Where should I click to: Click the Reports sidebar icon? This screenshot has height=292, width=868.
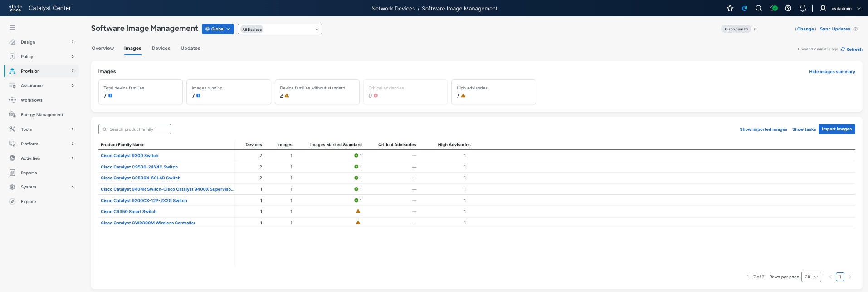coord(12,173)
